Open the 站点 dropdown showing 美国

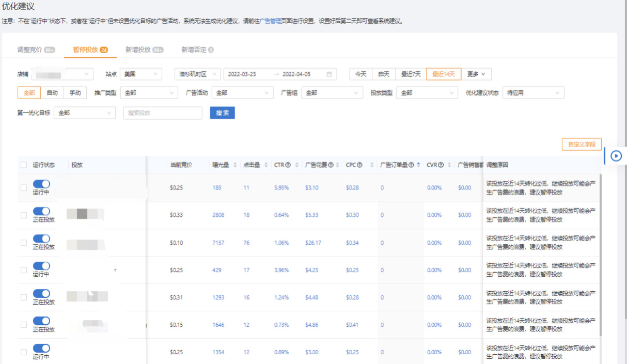coord(140,74)
